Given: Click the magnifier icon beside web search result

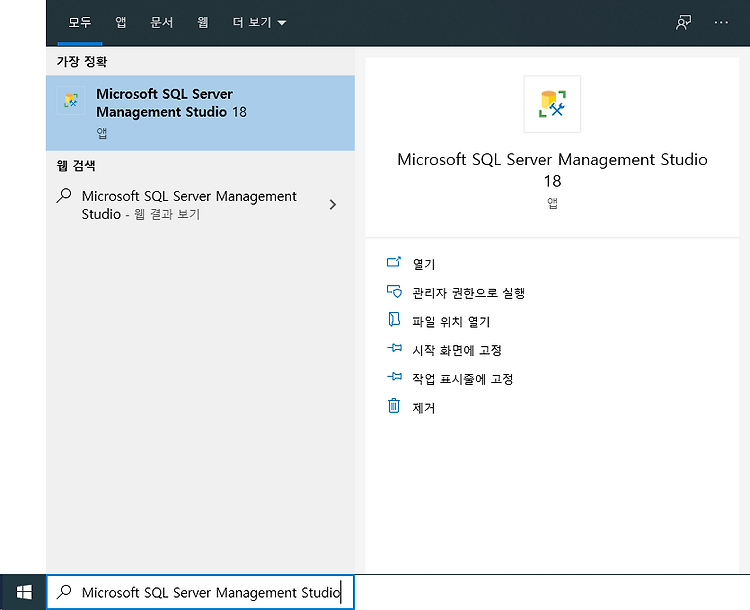Looking at the screenshot, I should tap(64, 195).
